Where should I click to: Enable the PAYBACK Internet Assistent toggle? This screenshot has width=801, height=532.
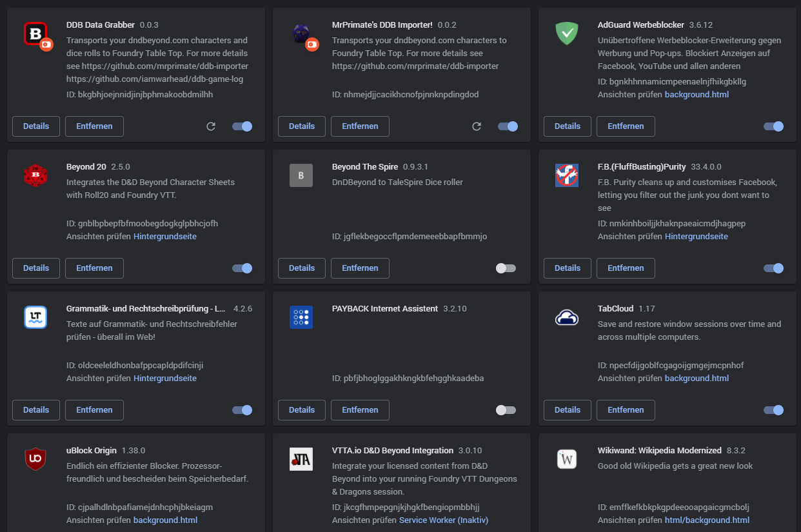(x=506, y=410)
